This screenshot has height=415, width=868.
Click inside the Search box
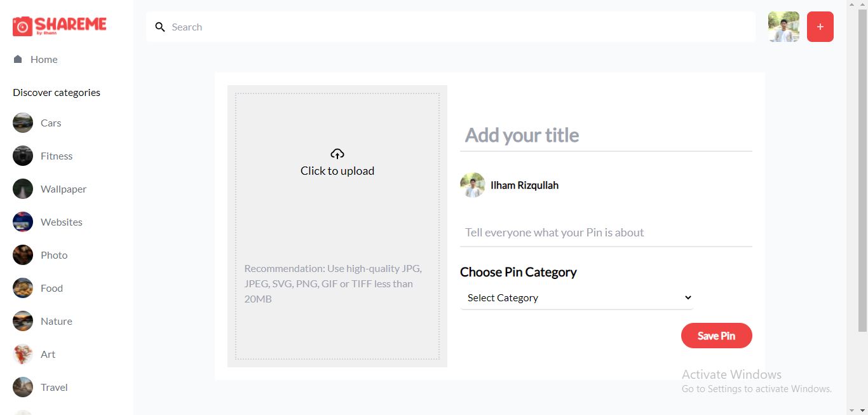[x=458, y=27]
